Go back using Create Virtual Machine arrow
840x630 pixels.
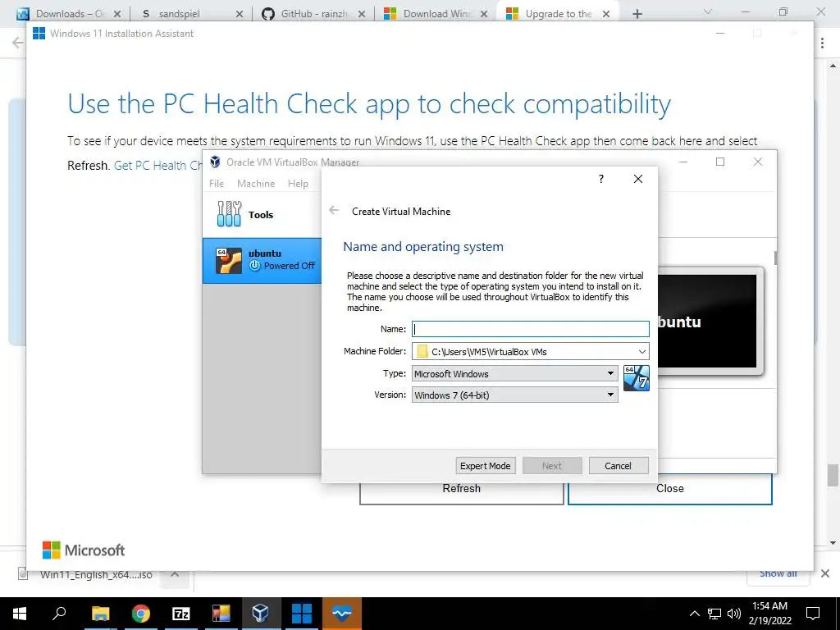[334, 211]
